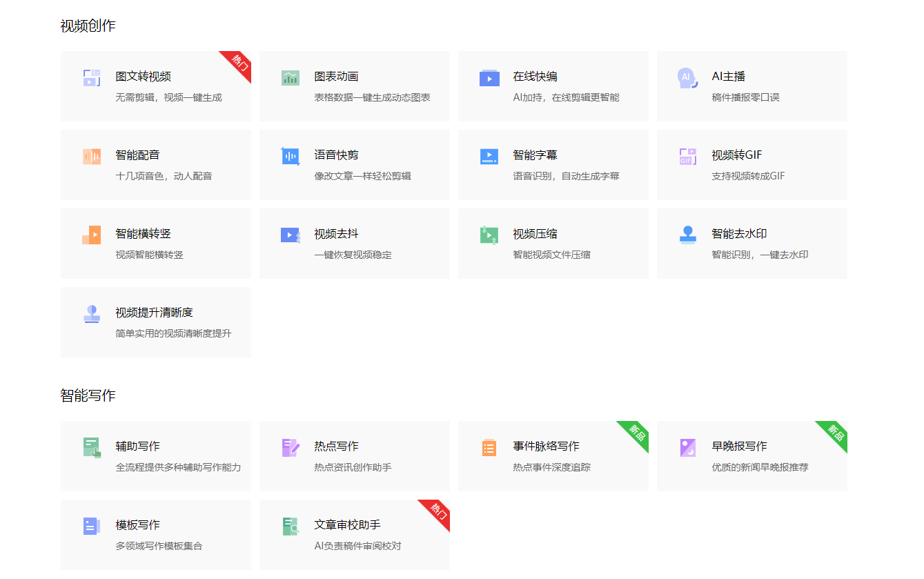Click the text 智能视频文件压缩

coord(552,255)
